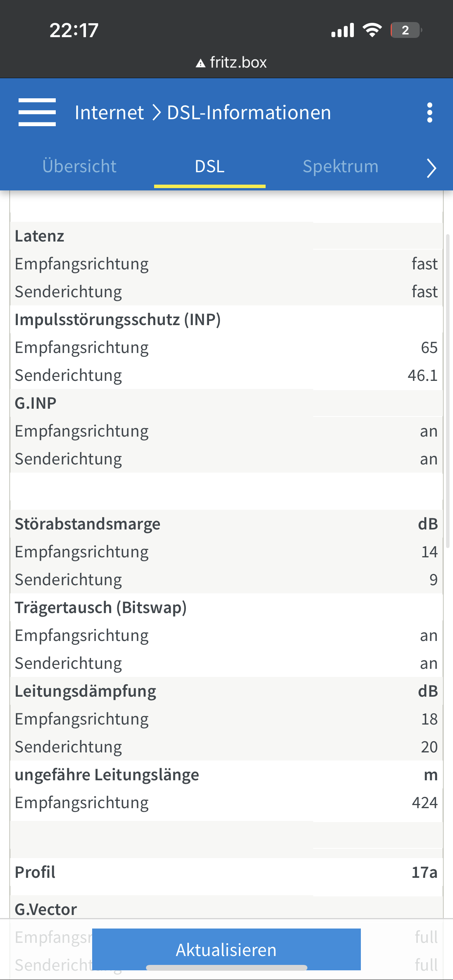Open the three-dot options menu

click(x=429, y=113)
